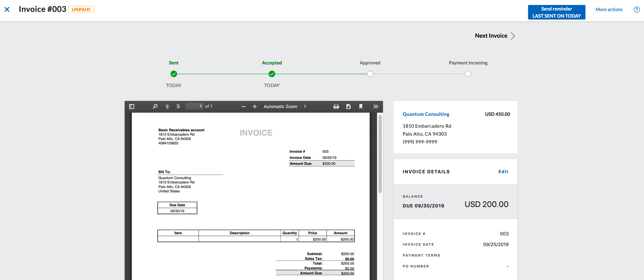Viewport: 644px width, 280px height.
Task: Zoom out with the minus icon
Action: [x=244, y=107]
